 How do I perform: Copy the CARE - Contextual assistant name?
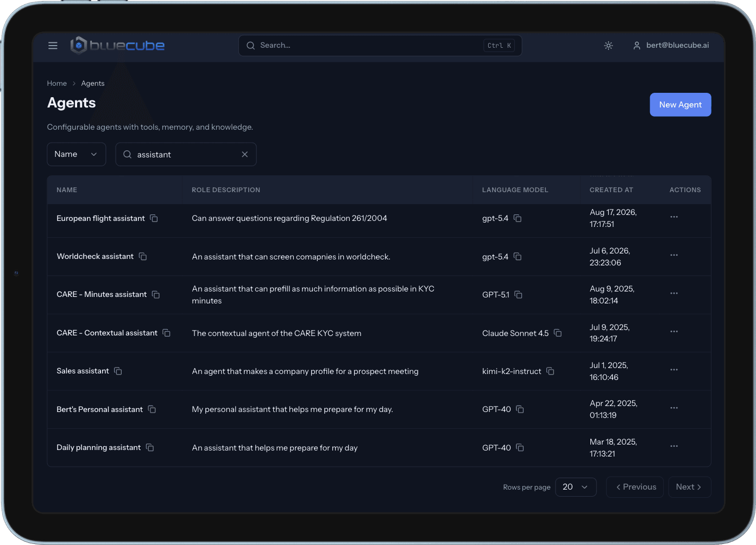pos(167,333)
